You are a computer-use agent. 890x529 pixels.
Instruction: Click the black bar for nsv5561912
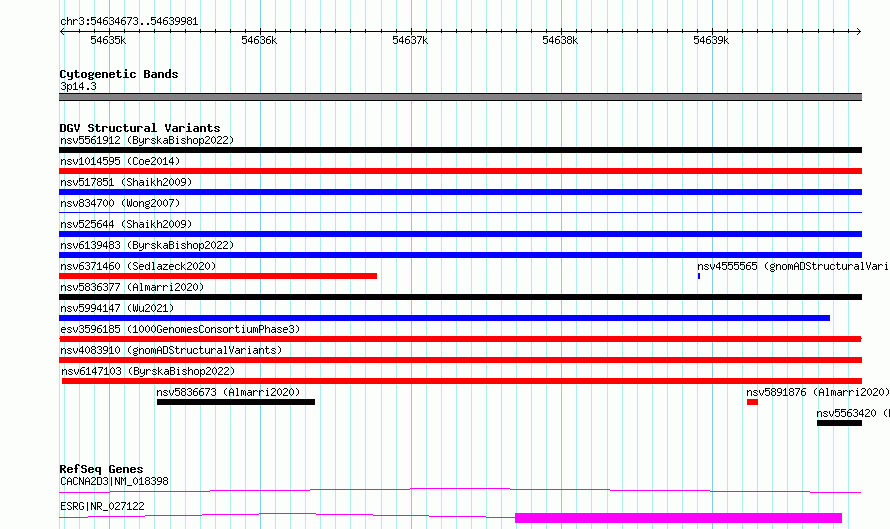click(x=460, y=150)
